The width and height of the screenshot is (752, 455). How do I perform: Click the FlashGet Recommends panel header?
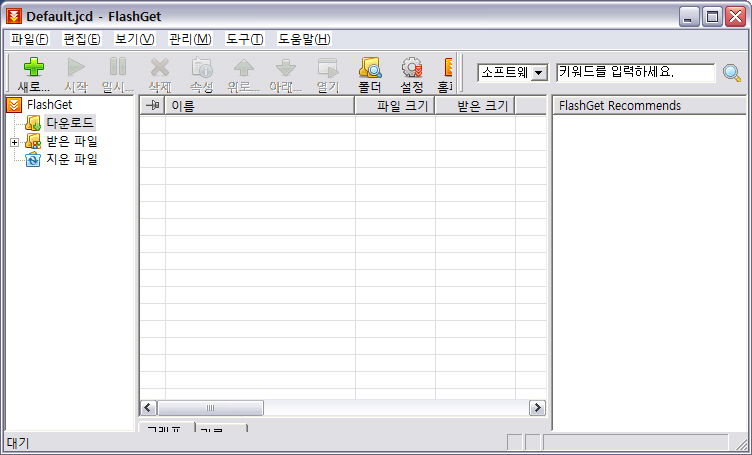click(649, 105)
